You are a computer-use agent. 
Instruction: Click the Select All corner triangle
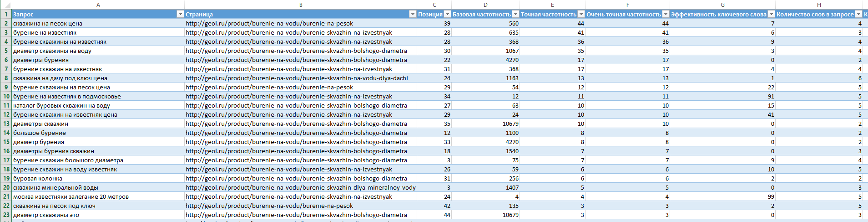pos(6,5)
